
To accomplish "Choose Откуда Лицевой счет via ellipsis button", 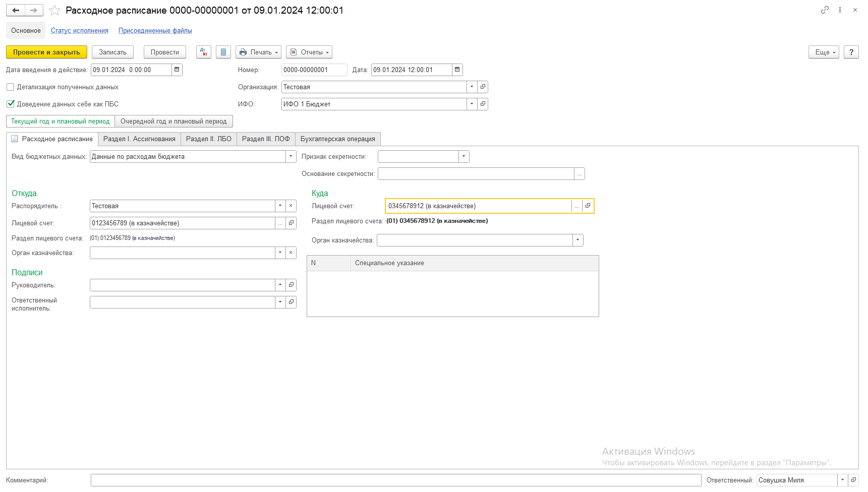I will [x=280, y=223].
